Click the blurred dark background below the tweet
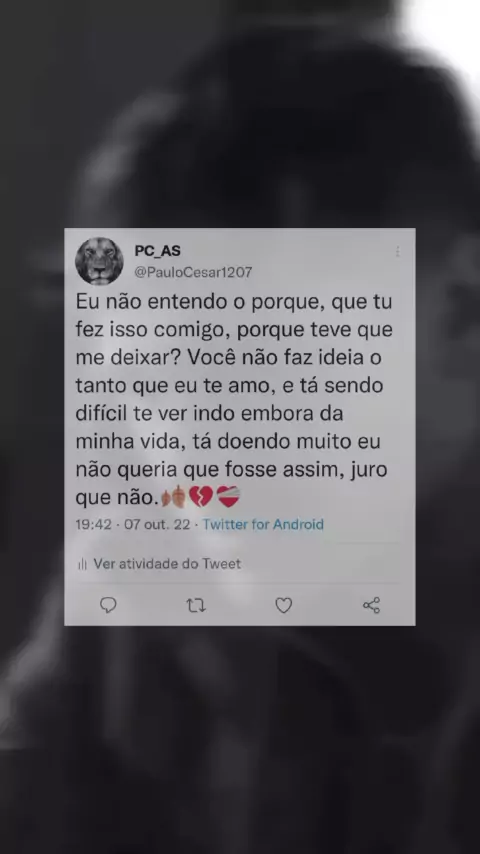The width and height of the screenshot is (480, 854). pos(240,741)
